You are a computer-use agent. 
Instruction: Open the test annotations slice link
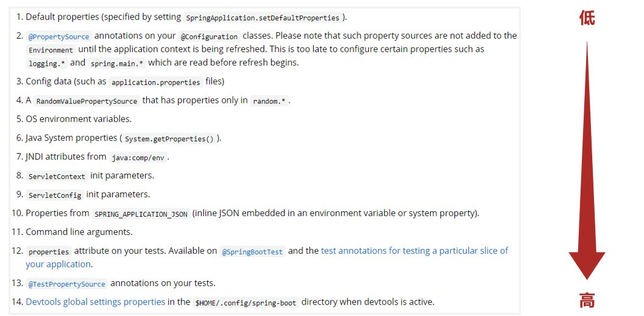(414, 251)
